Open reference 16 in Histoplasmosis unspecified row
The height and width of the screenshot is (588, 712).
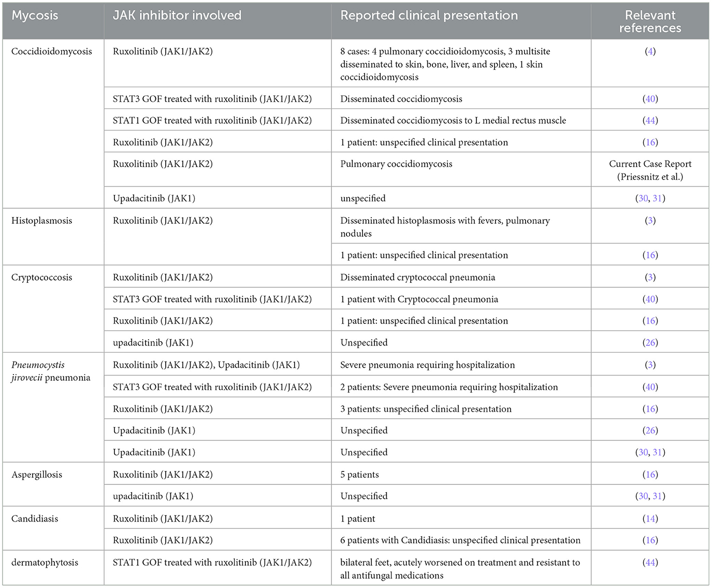pos(650,255)
